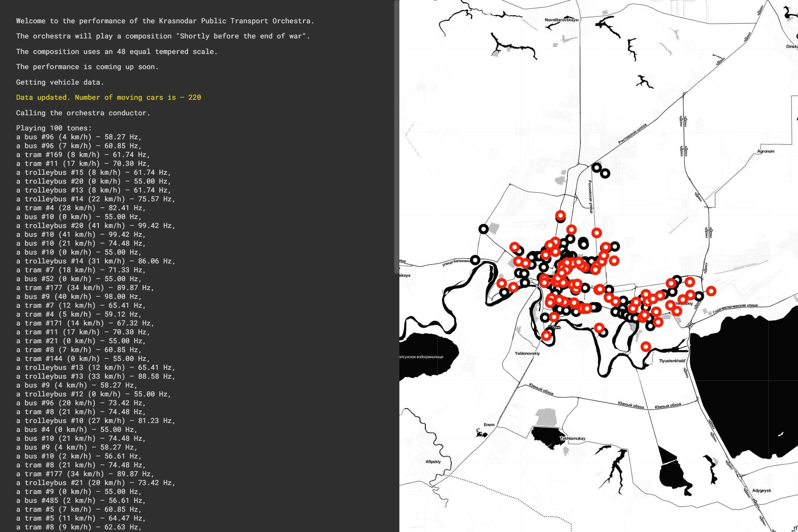Screen dimensions: 798x532
Task: Click the black marker right of the northernmost one
Action: click(605, 173)
